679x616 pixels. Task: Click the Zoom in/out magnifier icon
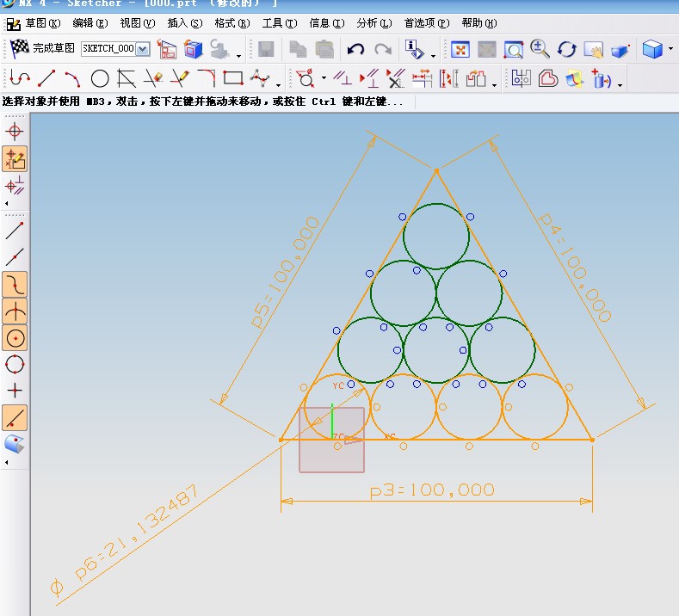coord(540,49)
